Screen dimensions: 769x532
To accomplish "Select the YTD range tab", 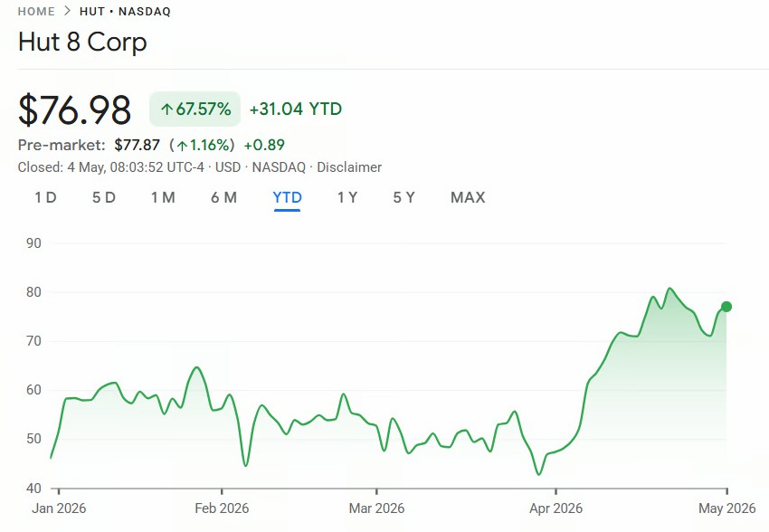I will point(288,197).
